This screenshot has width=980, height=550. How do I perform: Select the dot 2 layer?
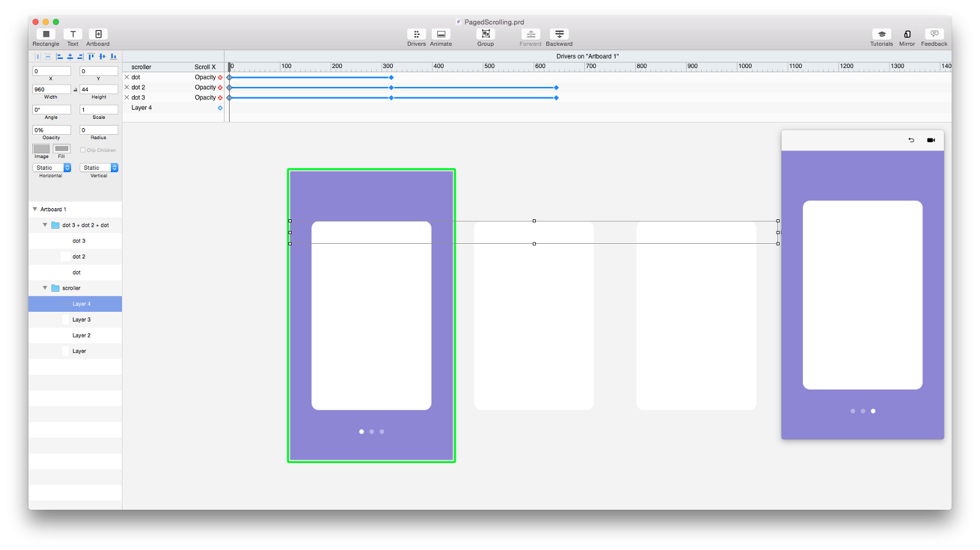click(75, 257)
